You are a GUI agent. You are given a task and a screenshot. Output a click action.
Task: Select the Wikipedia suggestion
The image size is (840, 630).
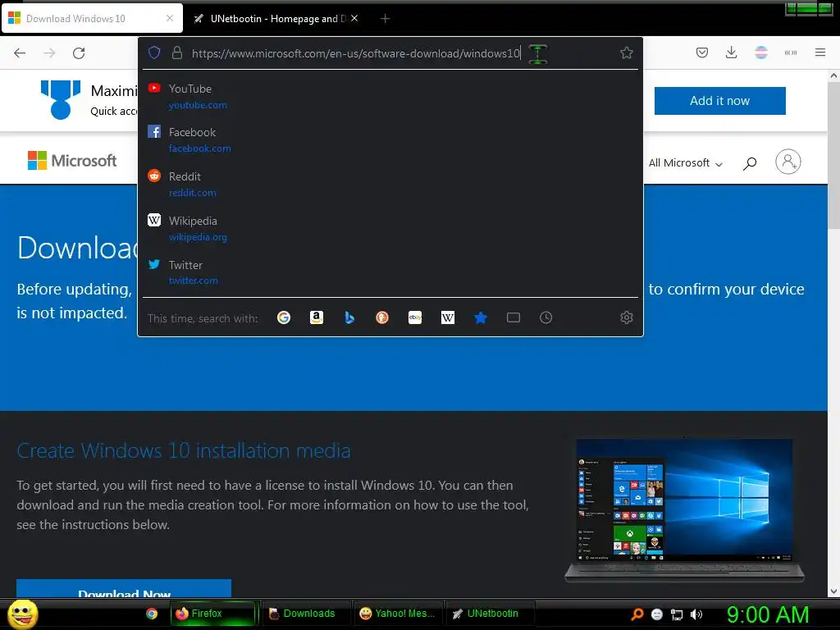pyautogui.click(x=390, y=229)
